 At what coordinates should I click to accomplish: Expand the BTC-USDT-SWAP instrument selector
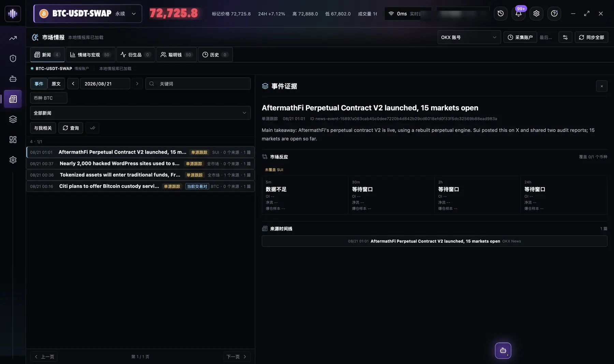(88, 14)
